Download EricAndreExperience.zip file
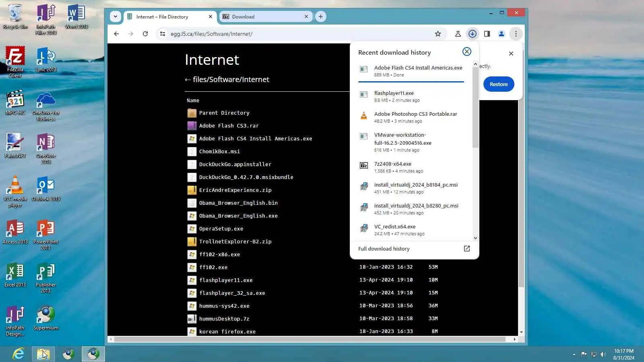 (x=235, y=190)
